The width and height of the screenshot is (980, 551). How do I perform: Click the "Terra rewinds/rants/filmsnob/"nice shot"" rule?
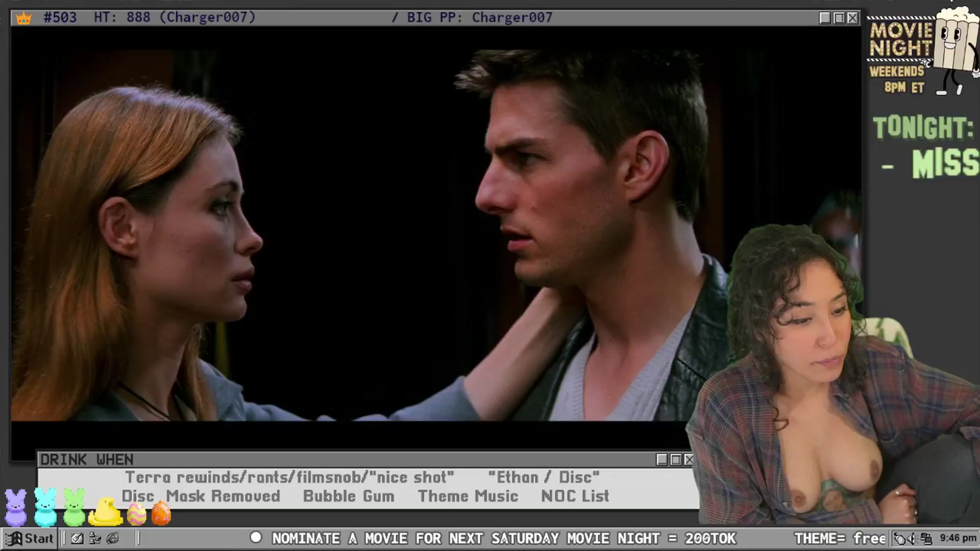[x=290, y=478]
